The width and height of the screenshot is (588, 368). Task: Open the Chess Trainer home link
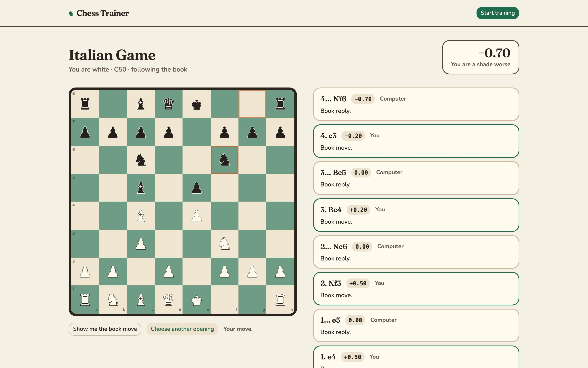point(99,13)
